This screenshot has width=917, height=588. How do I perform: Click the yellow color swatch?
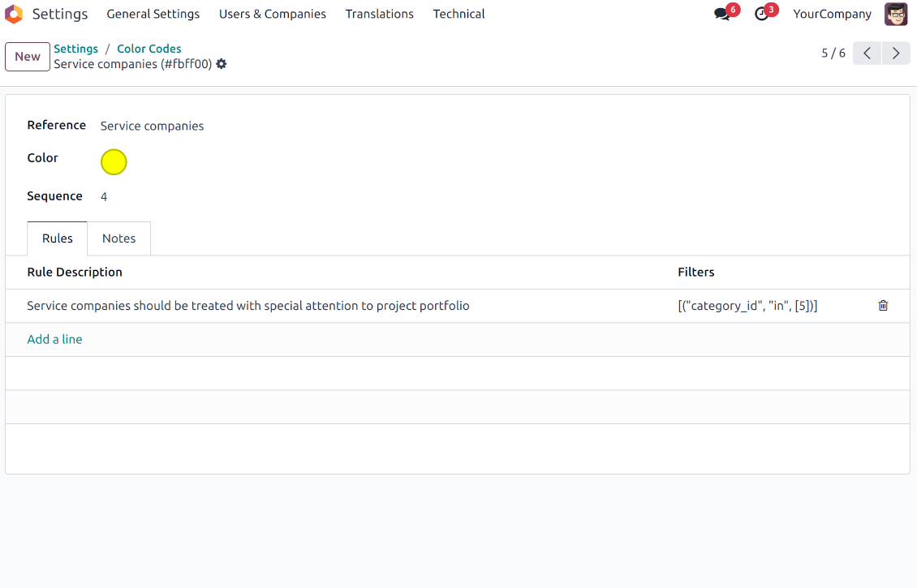pyautogui.click(x=114, y=162)
